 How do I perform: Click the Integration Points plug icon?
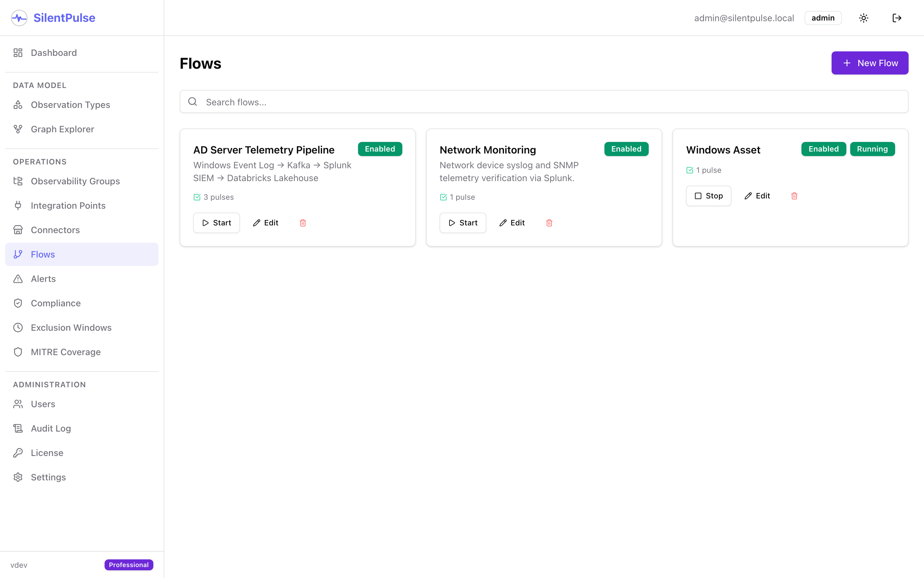click(18, 206)
